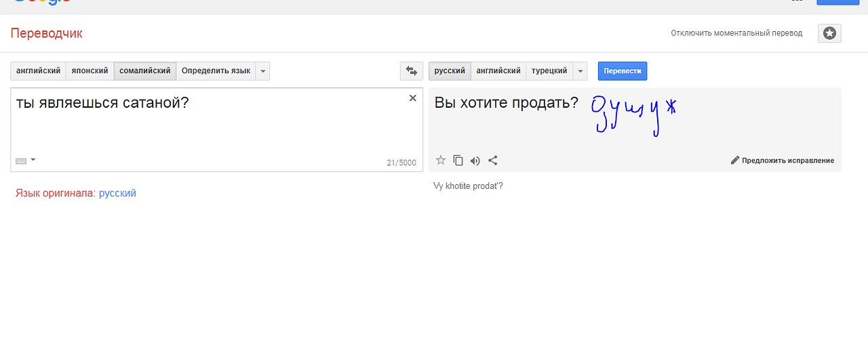Click the blue button in top right corner
The width and height of the screenshot is (868, 355).
837,2
